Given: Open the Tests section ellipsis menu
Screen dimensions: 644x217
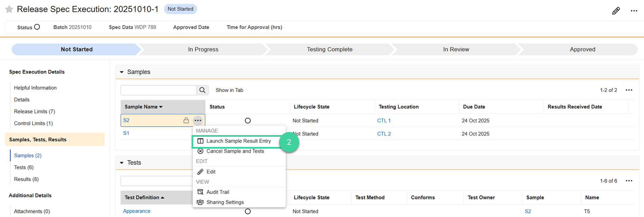Looking at the screenshot, I should click(x=629, y=181).
